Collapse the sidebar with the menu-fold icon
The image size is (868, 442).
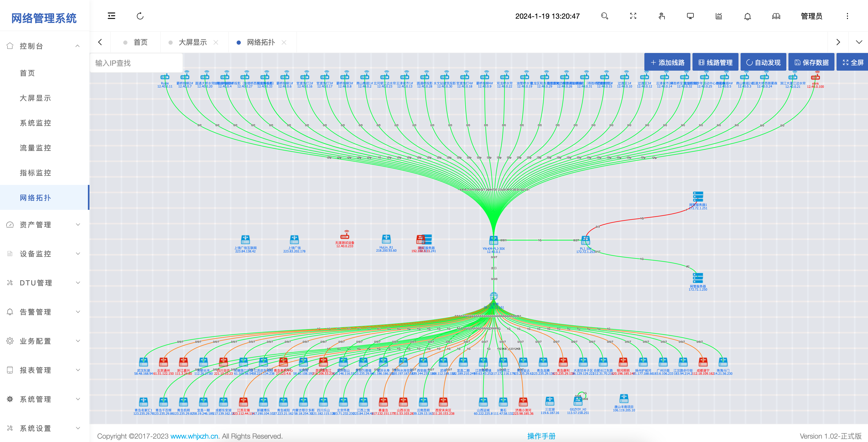coord(111,16)
